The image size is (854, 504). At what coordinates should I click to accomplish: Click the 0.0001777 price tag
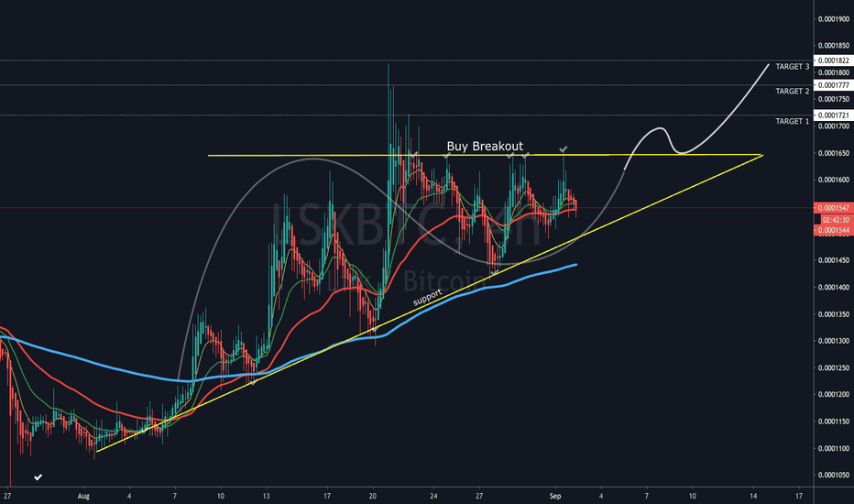[833, 85]
